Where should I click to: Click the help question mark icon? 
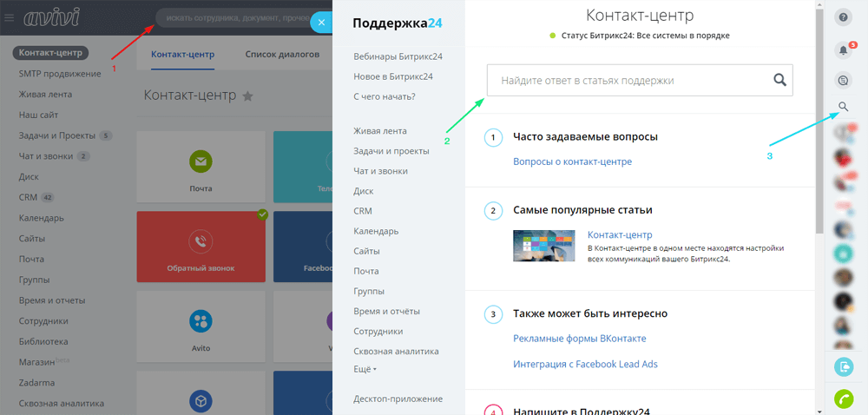pos(843,17)
